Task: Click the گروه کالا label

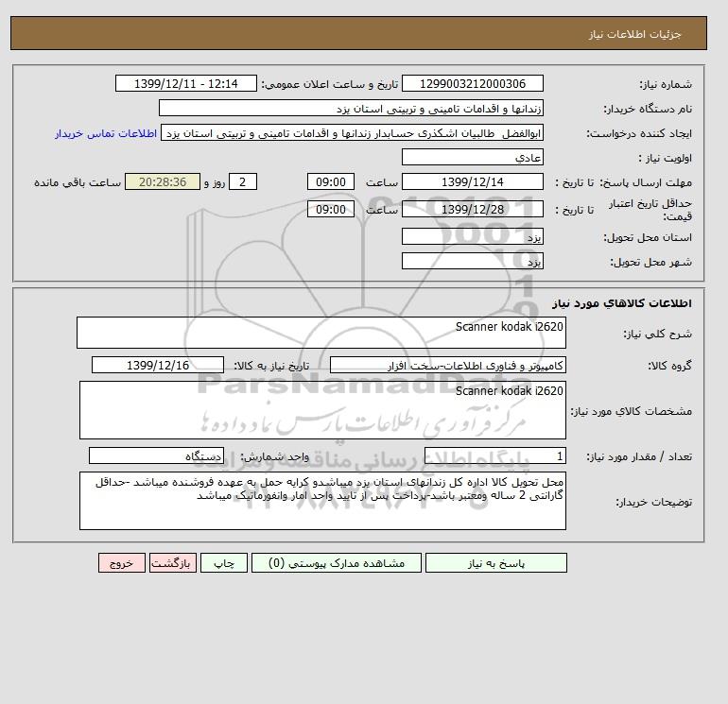Action: coord(669,366)
